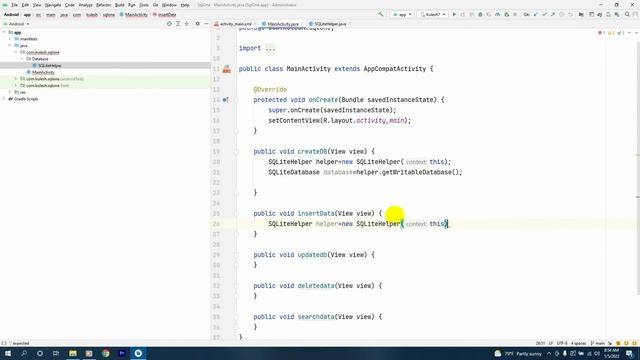Click the 4 spaces indent setting in the status bar
Image resolution: width=640 pixels, height=360 pixels.
578,343
